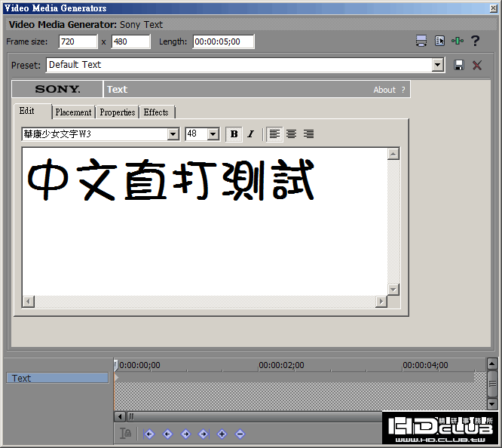Click the frame height field 480

tap(130, 41)
